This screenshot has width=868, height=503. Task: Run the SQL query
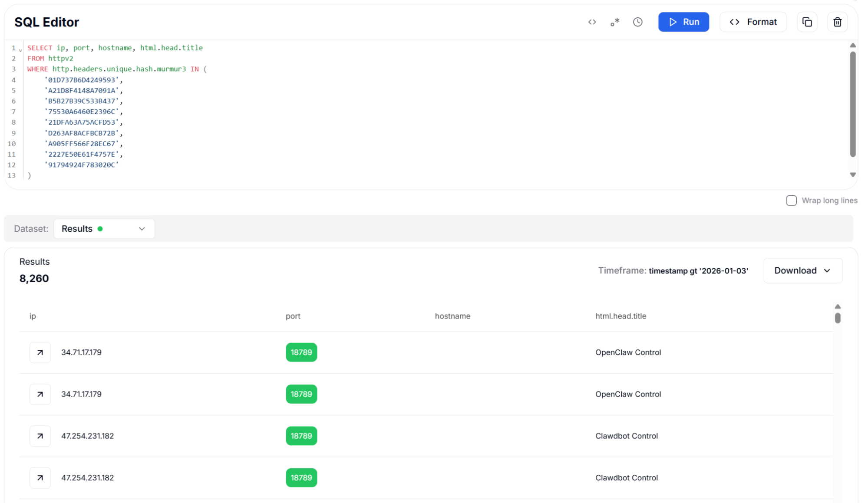coord(683,22)
